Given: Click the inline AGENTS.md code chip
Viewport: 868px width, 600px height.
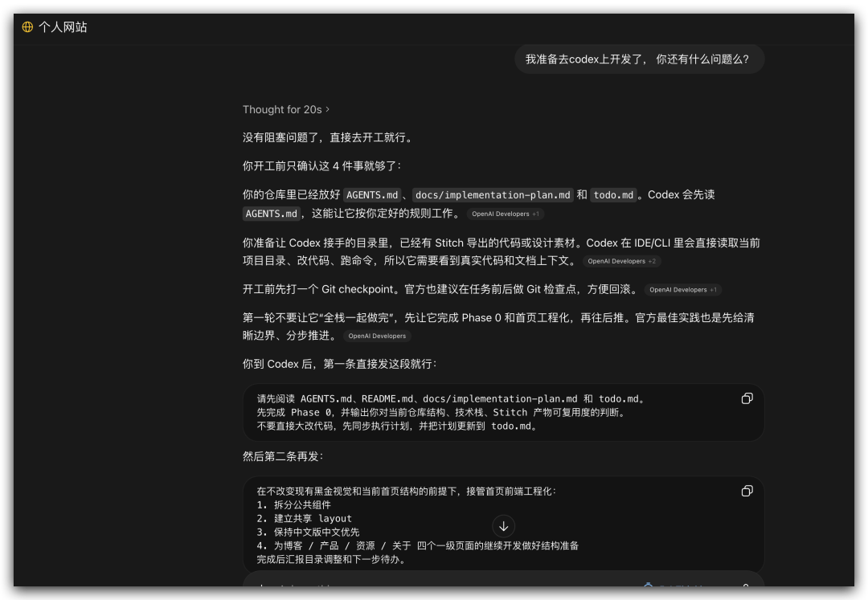Looking at the screenshot, I should [x=373, y=194].
